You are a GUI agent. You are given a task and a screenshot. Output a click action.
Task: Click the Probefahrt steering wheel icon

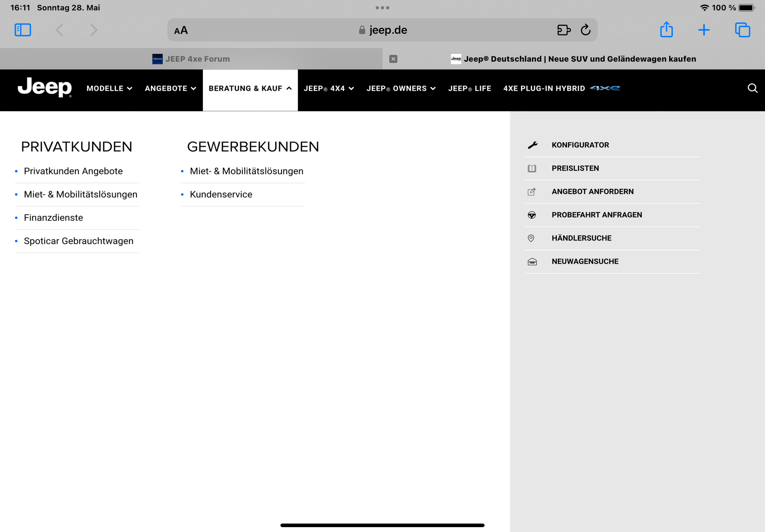[x=532, y=215]
